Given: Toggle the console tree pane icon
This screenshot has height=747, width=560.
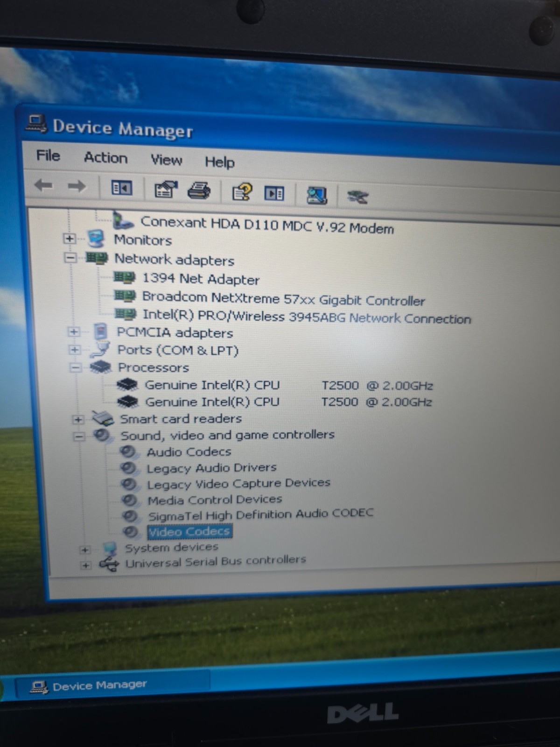Looking at the screenshot, I should point(121,188).
